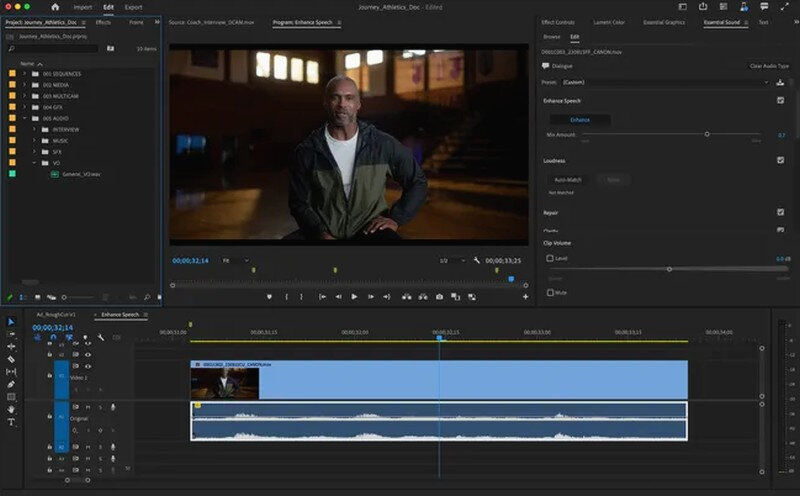Select the Razor tool in the timeline toolbar
The image size is (800, 496).
[11, 359]
